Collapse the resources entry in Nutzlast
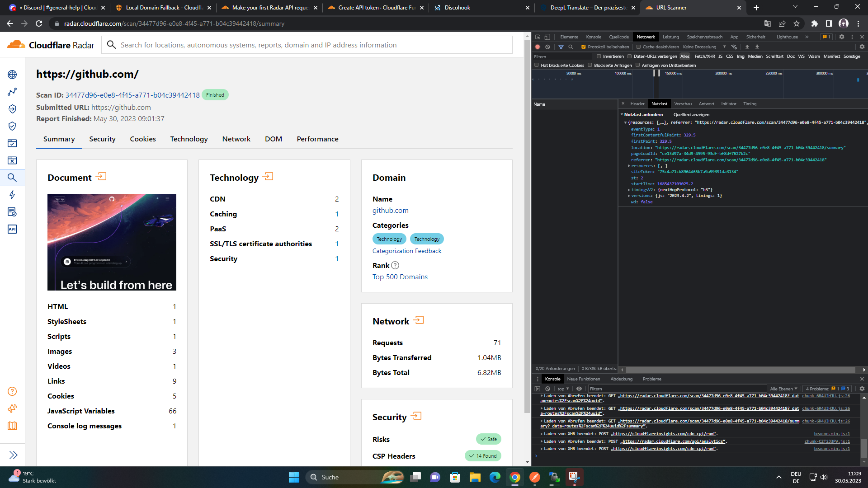This screenshot has width=868, height=488. click(x=625, y=122)
